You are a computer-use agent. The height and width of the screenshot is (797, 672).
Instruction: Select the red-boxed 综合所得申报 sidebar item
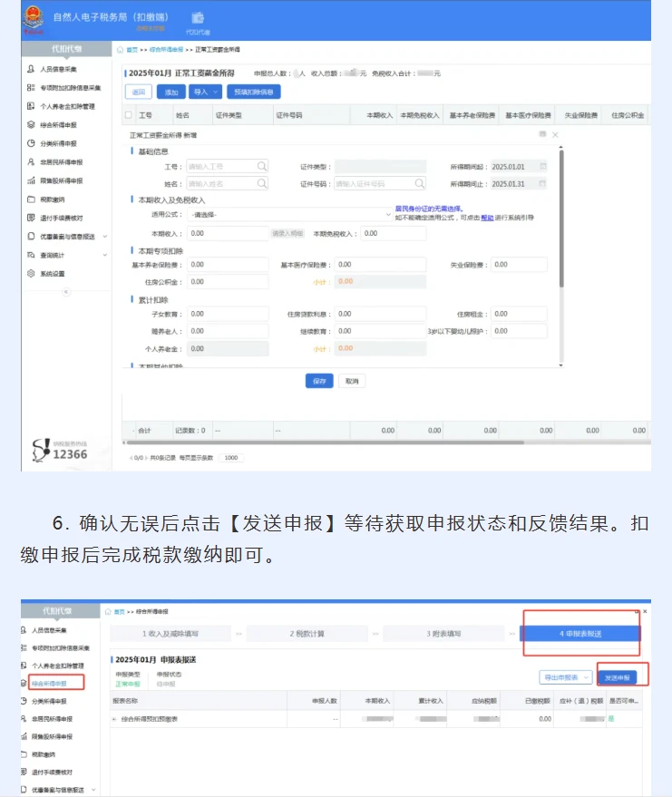point(56,683)
